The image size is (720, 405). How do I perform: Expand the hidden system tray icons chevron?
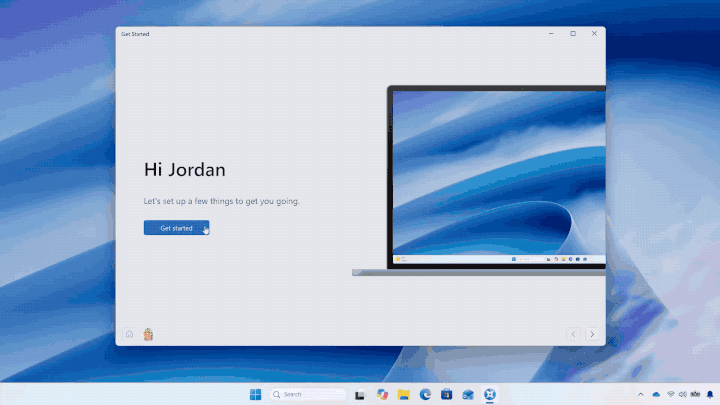(641, 394)
